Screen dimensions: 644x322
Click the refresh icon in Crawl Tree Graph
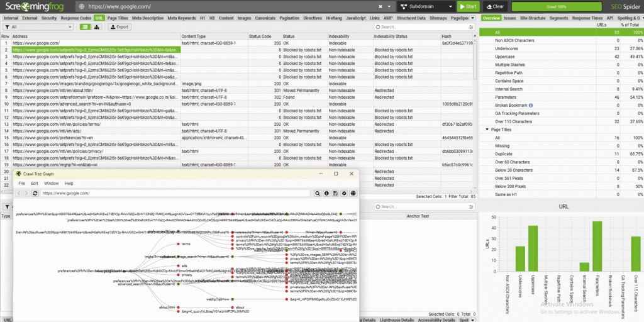35,193
